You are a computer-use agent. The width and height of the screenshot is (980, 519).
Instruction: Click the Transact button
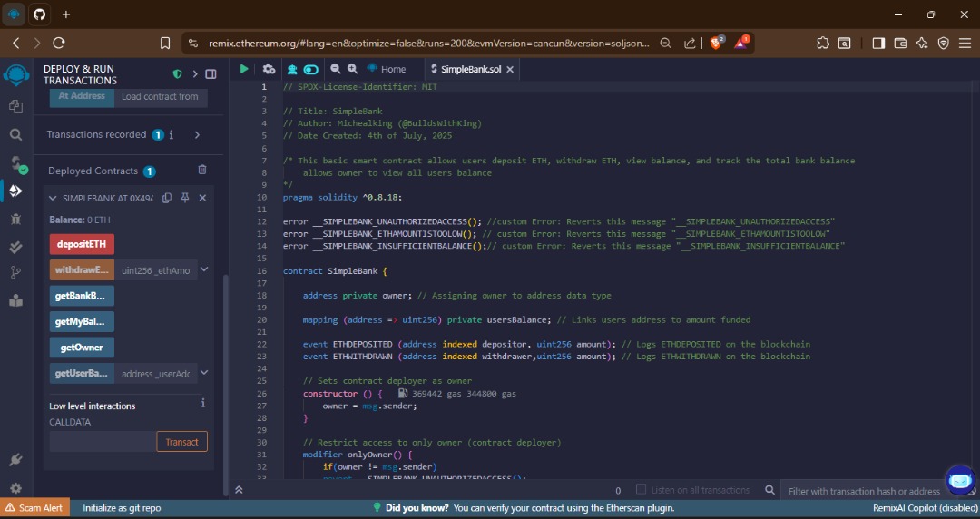(x=181, y=442)
